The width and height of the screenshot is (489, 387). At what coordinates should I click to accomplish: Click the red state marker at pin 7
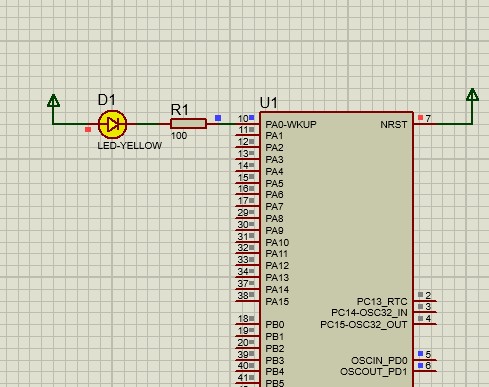click(x=420, y=117)
